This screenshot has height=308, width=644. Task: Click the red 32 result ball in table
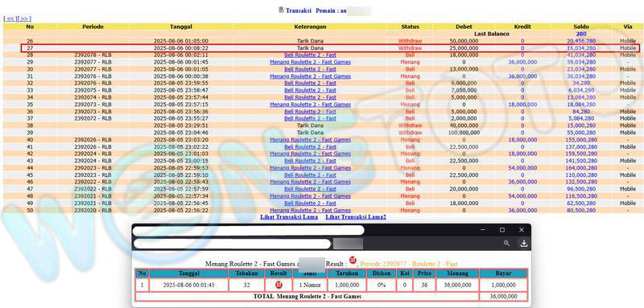[279, 285]
